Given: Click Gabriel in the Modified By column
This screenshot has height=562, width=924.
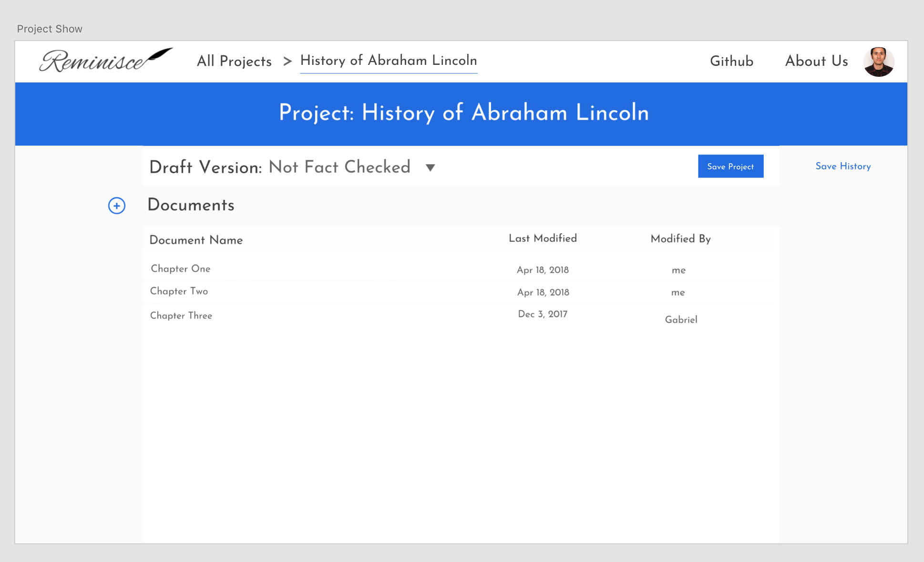Looking at the screenshot, I should pyautogui.click(x=681, y=320).
